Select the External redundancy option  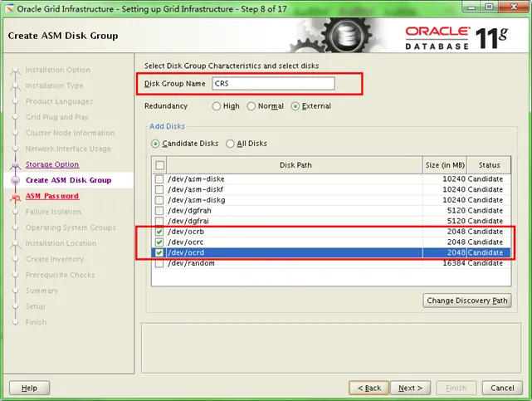[296, 106]
